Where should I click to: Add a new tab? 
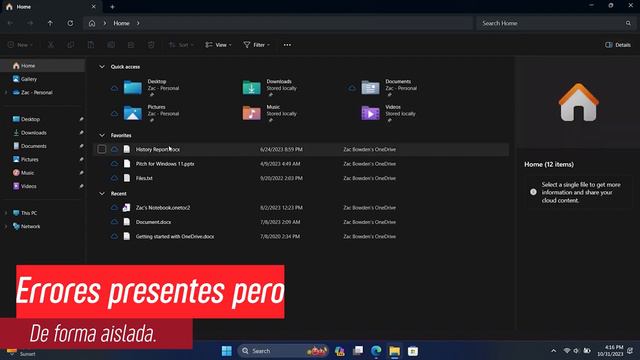(x=112, y=7)
